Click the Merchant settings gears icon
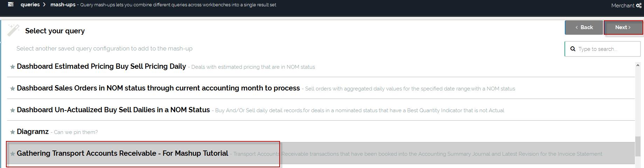Viewport: 644px width, 168px height. 639,6
